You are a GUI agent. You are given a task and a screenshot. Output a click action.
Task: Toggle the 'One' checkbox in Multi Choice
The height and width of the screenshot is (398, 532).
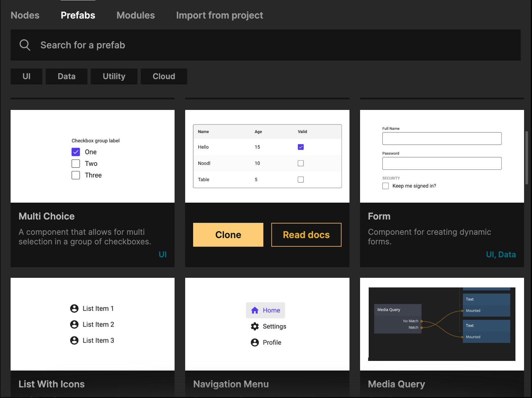click(76, 152)
